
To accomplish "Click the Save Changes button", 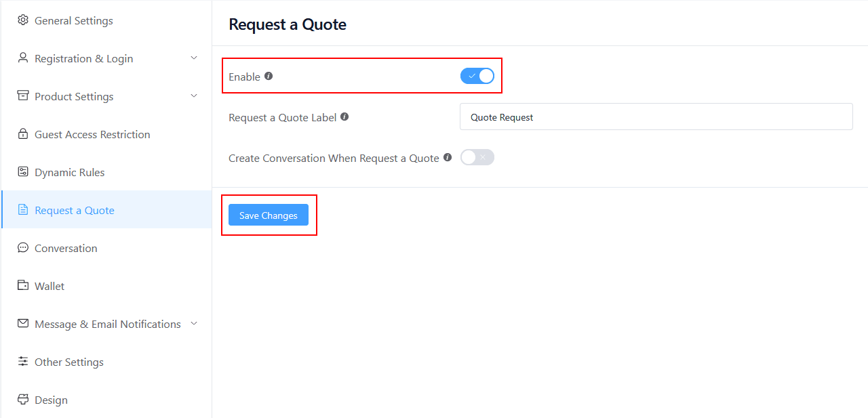I will pos(269,215).
